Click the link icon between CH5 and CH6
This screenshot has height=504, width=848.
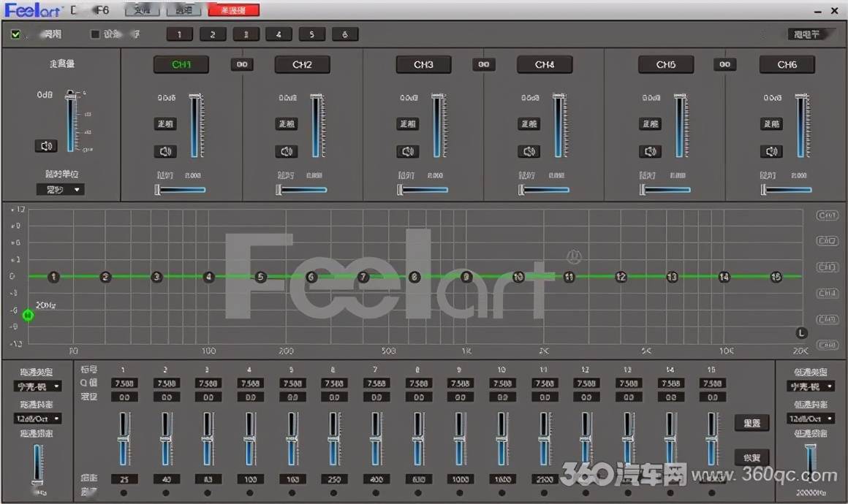724,65
